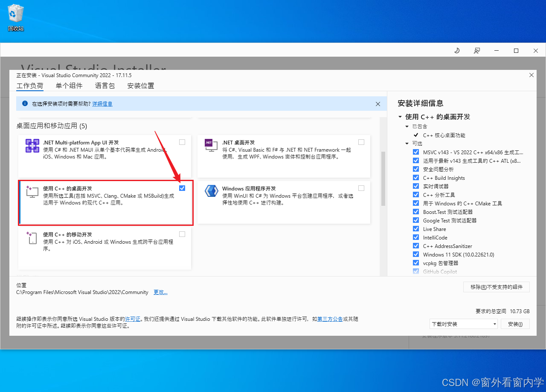Click the Windows 应用程序开发 workload icon

212,191
